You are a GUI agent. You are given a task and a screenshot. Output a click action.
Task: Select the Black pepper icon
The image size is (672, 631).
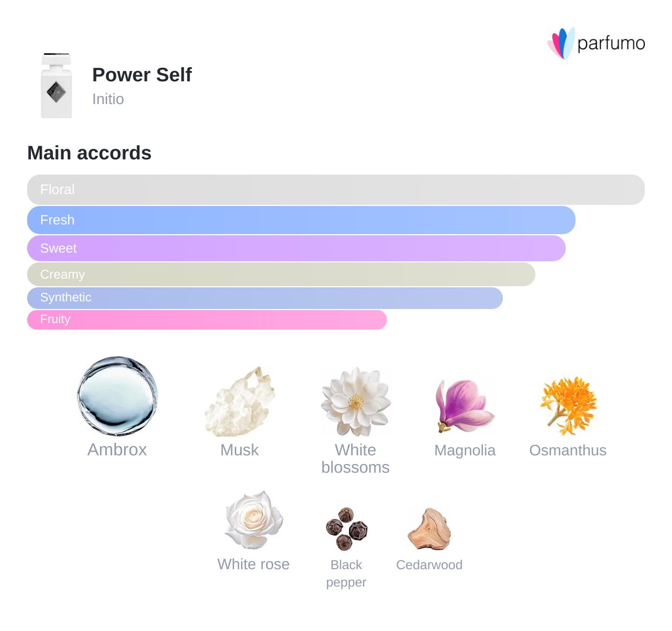click(x=346, y=529)
